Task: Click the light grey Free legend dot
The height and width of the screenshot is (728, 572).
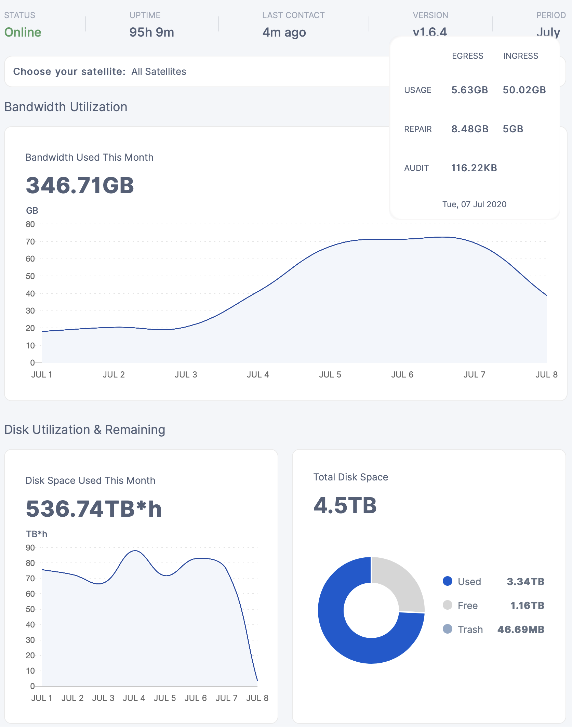Action: click(447, 605)
